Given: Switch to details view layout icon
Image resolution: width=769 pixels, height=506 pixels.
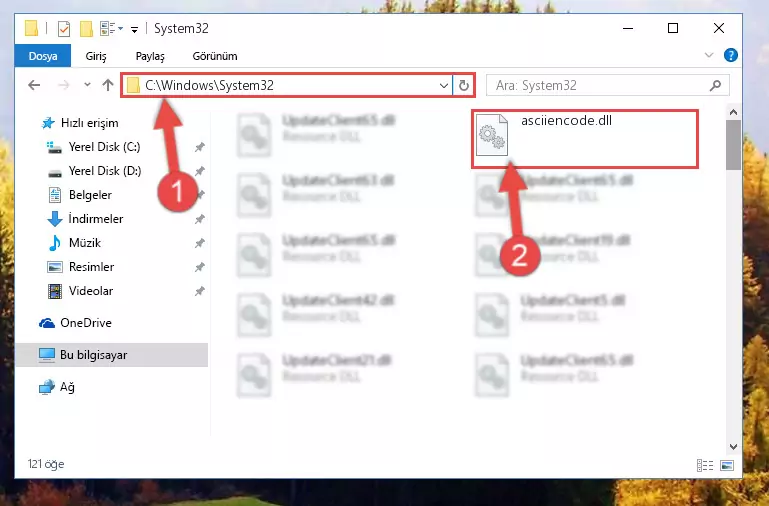Looking at the screenshot, I should coord(705,465).
